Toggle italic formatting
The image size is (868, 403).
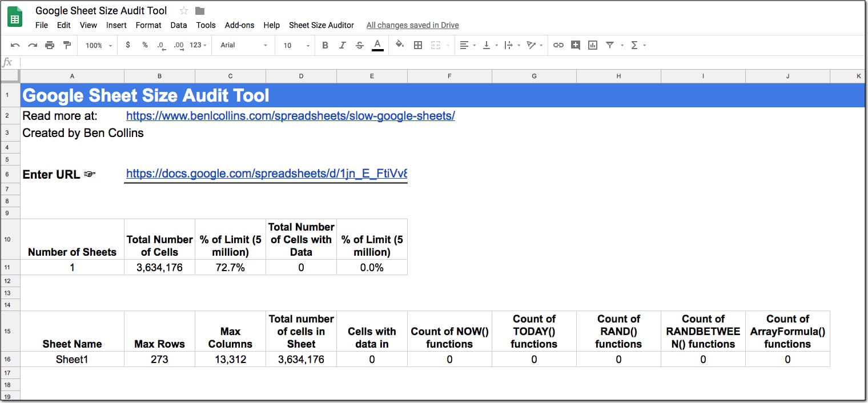tap(342, 45)
